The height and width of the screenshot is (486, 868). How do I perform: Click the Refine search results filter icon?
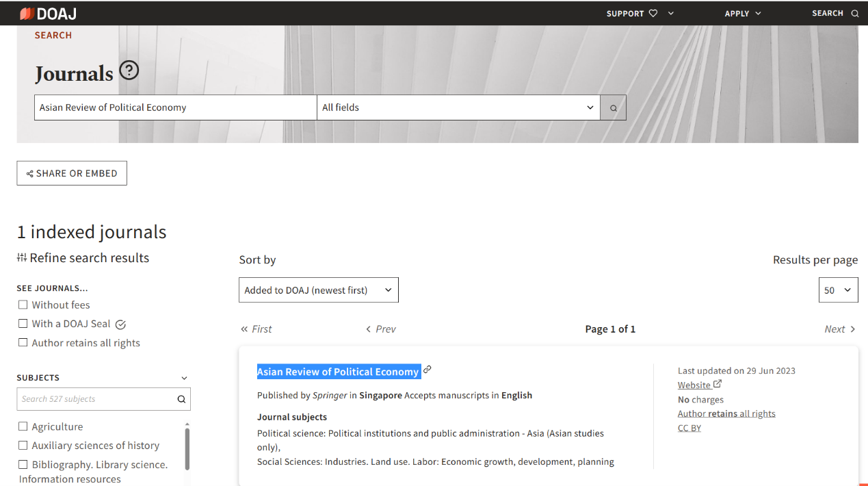(22, 257)
